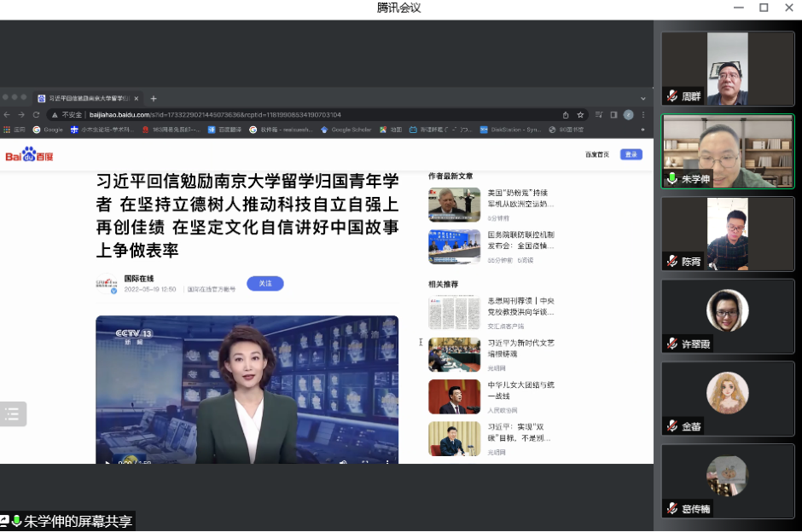Click the list icon at left screen edge

click(x=12, y=414)
